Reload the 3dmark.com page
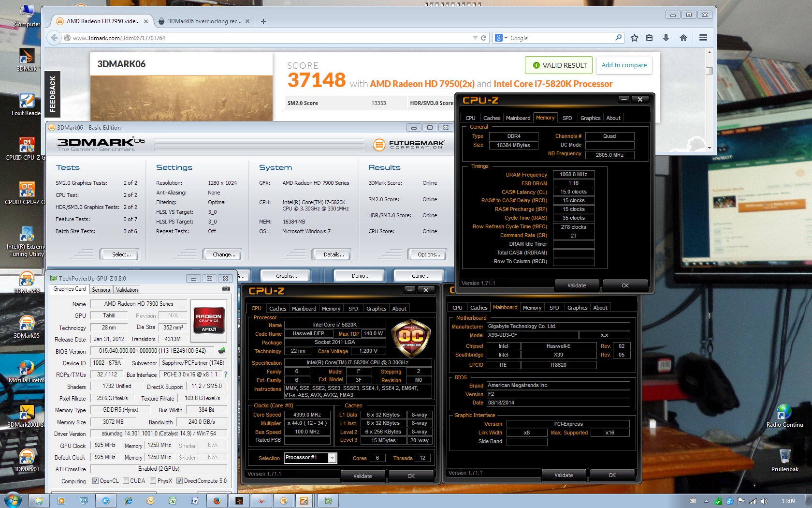Screen dimensions: 812x508 (x=483, y=38)
